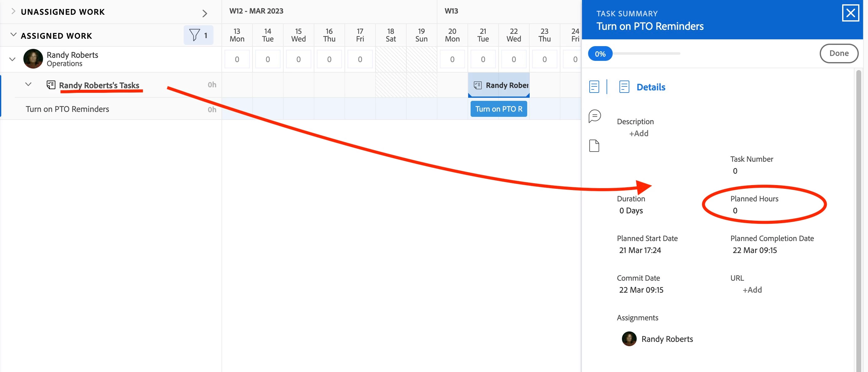Image resolution: width=868 pixels, height=372 pixels.
Task: Click the comments speech bubble icon
Action: click(x=594, y=116)
